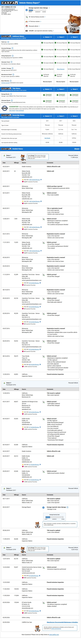Expand the 4 Previous owners row

click(35, 22)
